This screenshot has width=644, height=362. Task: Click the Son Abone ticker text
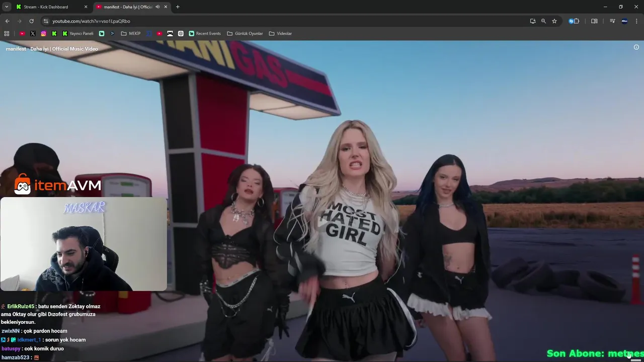(595, 353)
